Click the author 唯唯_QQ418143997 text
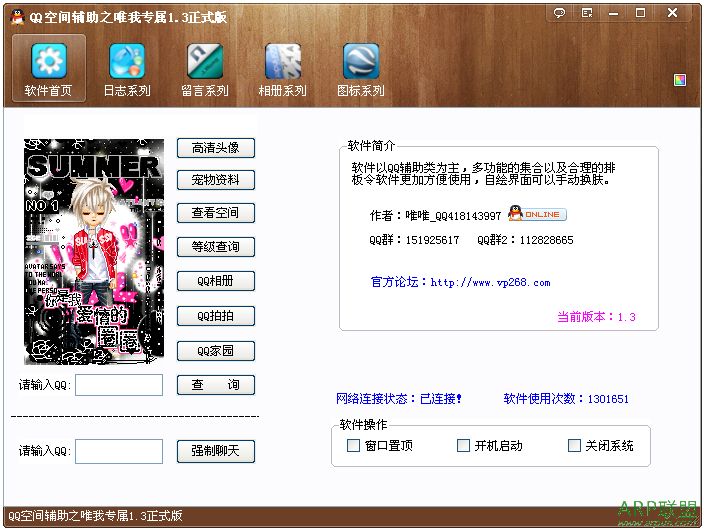This screenshot has width=704, height=530. [435, 216]
